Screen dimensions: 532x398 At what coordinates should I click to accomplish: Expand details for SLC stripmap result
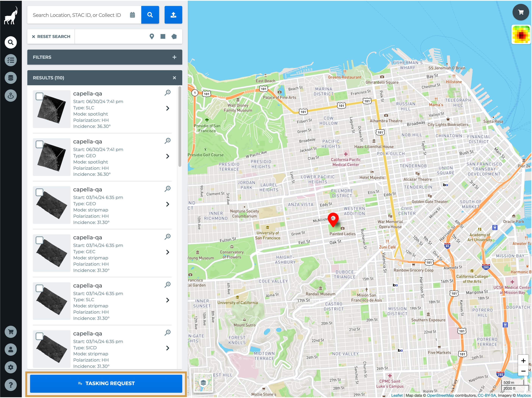click(x=168, y=300)
